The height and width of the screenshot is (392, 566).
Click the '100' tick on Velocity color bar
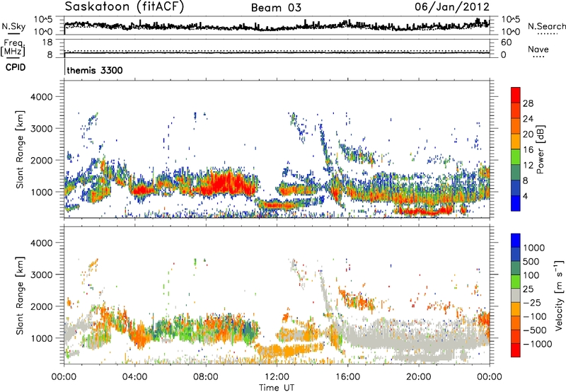tap(532, 275)
